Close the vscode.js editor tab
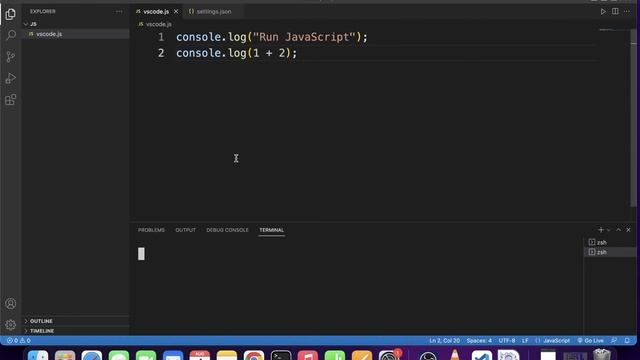 [176, 11]
